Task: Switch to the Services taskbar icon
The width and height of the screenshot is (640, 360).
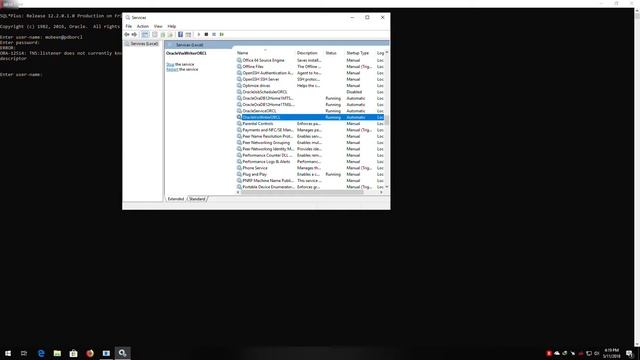Action: 122,353
